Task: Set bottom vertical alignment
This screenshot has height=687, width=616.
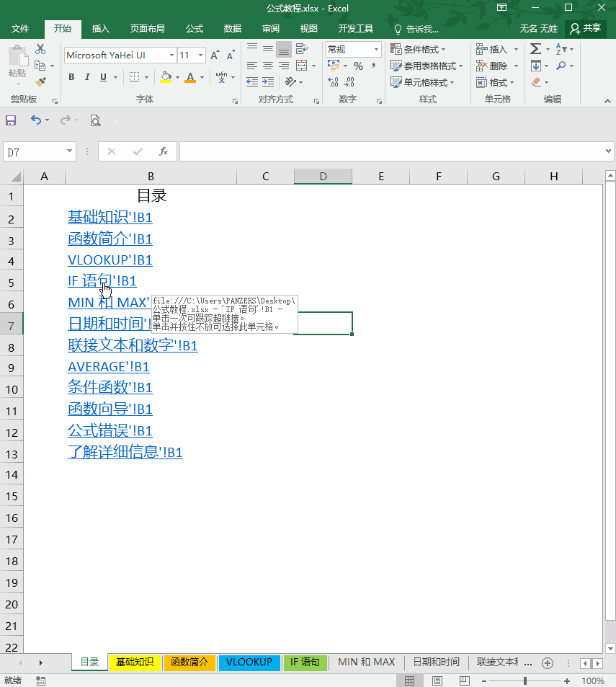Action: 284,49
